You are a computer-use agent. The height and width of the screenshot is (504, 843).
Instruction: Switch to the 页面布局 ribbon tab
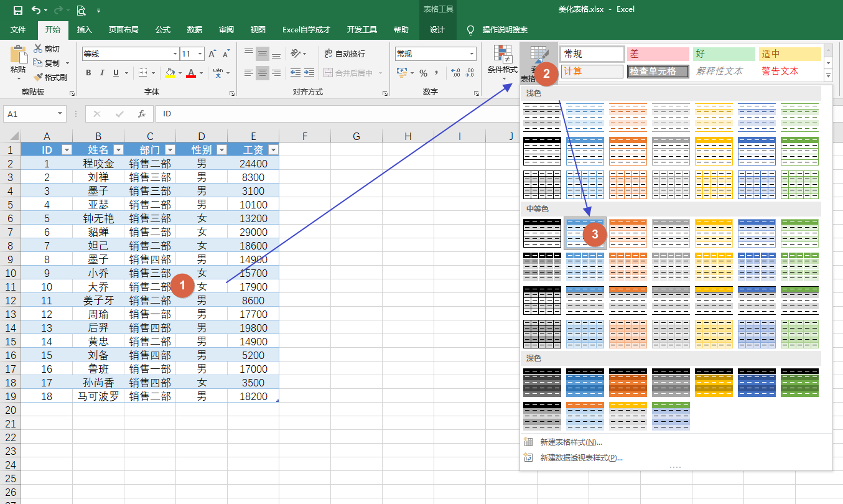point(123,29)
